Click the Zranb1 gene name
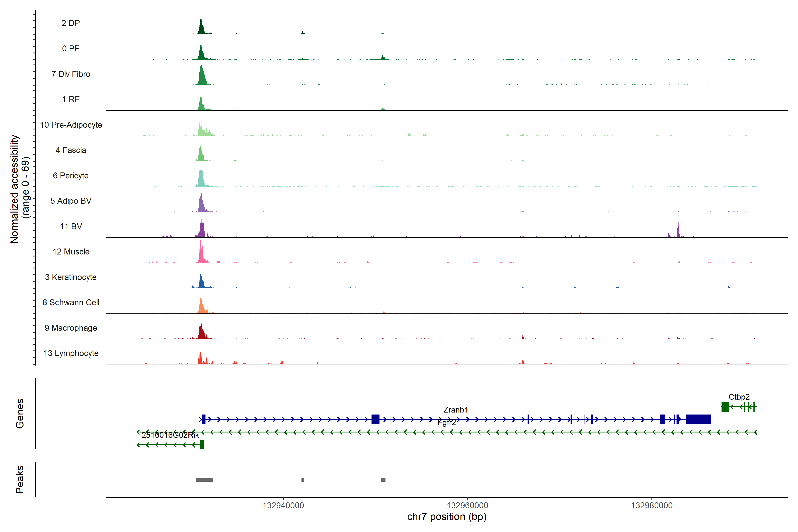 point(455,410)
